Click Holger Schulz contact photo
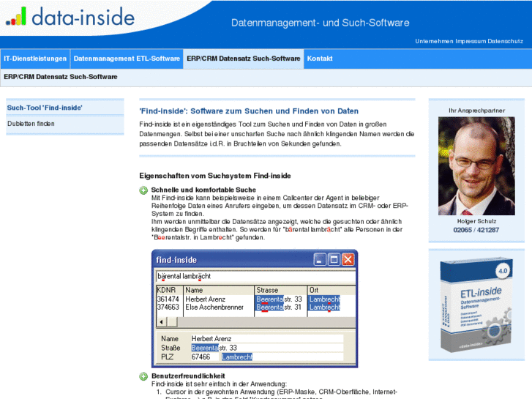 (476, 166)
